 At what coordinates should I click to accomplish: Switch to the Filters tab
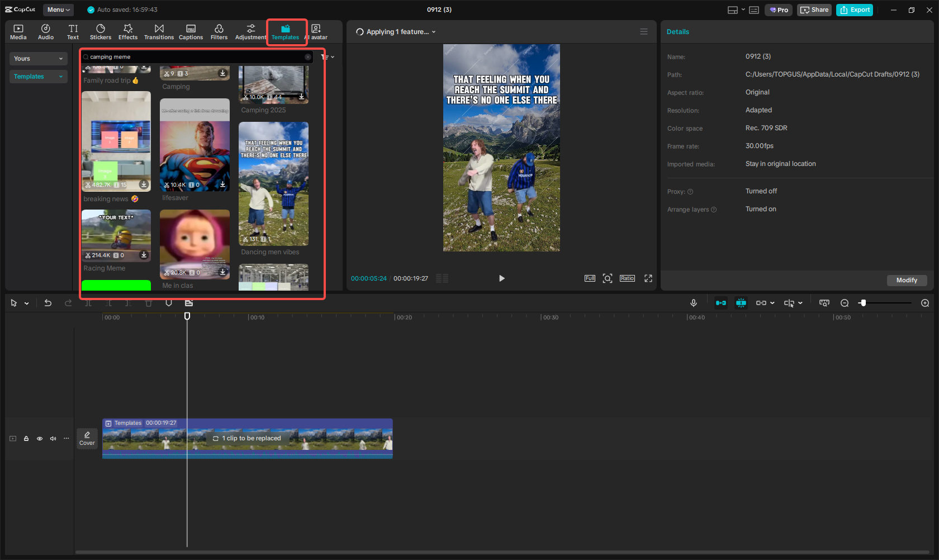219,31
